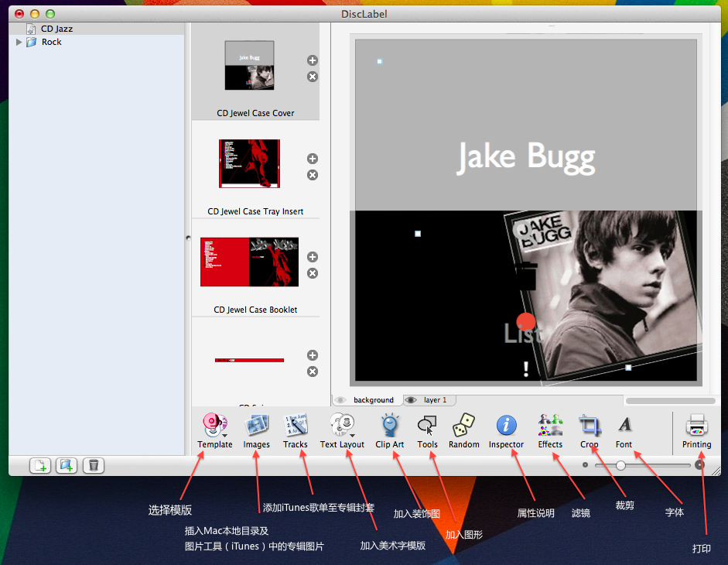Image resolution: width=728 pixels, height=565 pixels.
Task: Select the Rock folder row
Action: [x=97, y=43]
